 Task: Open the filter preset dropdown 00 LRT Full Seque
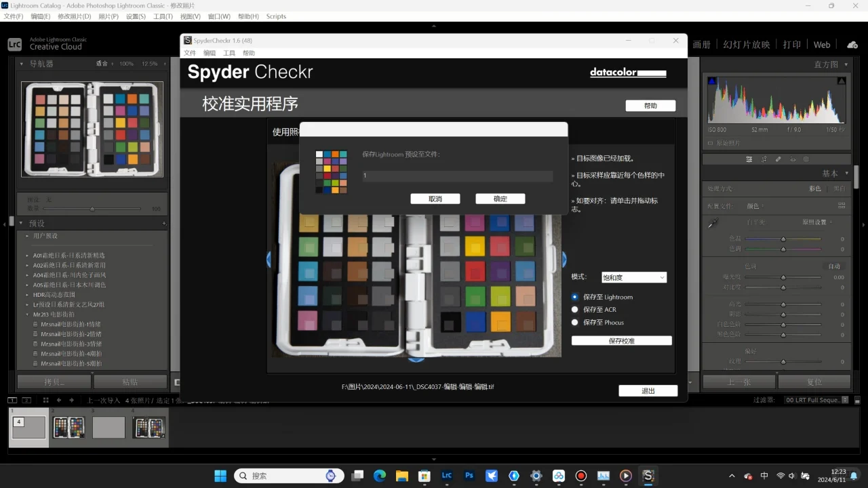point(816,400)
